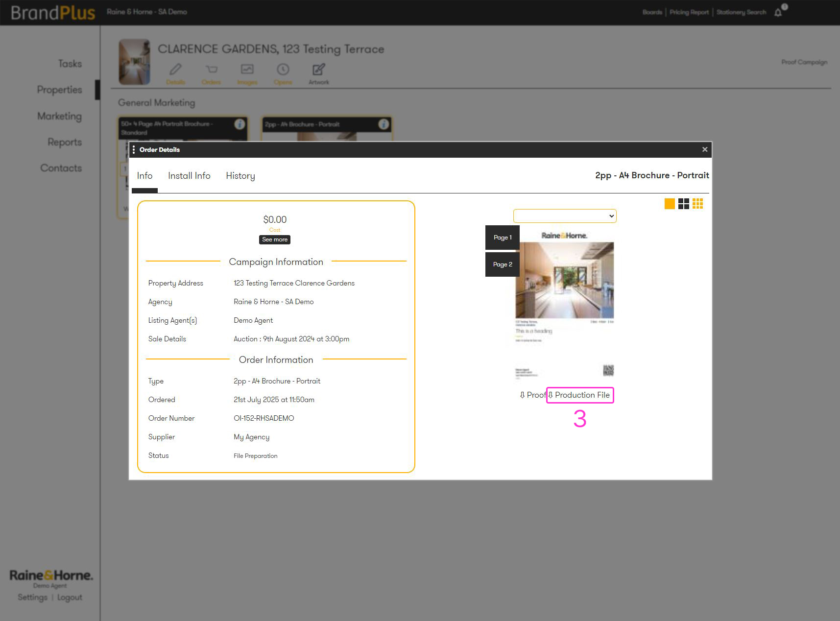
Task: Open Stationery Search link
Action: pos(741,12)
